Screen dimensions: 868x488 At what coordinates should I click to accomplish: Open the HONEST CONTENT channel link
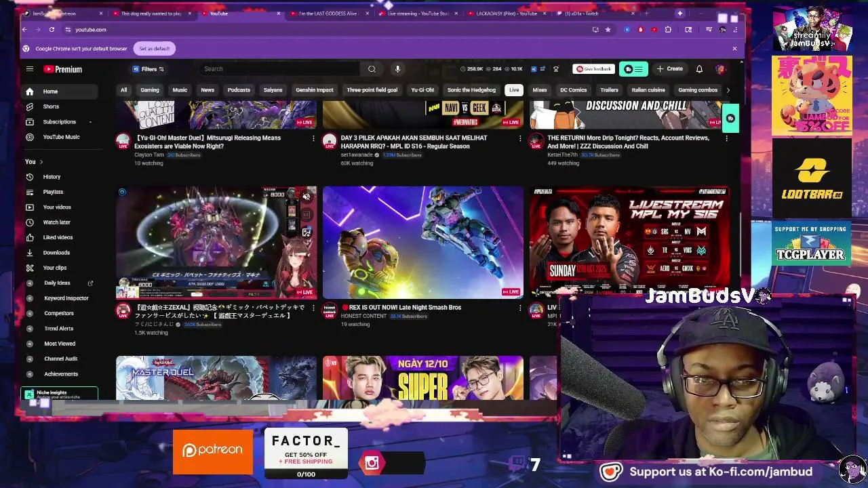(x=363, y=317)
